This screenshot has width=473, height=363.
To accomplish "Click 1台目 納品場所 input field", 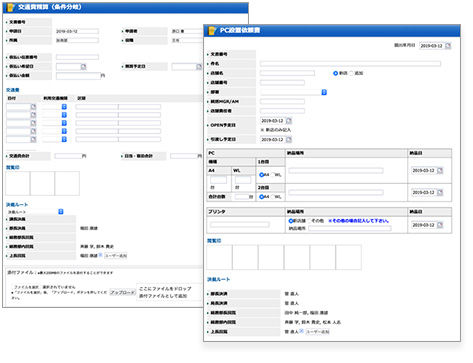I will pyautogui.click(x=336, y=171).
